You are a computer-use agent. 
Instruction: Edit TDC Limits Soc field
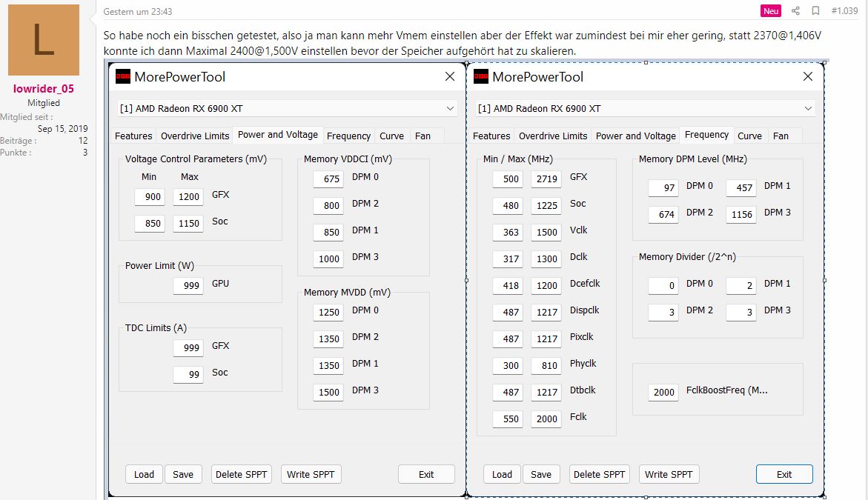click(188, 374)
